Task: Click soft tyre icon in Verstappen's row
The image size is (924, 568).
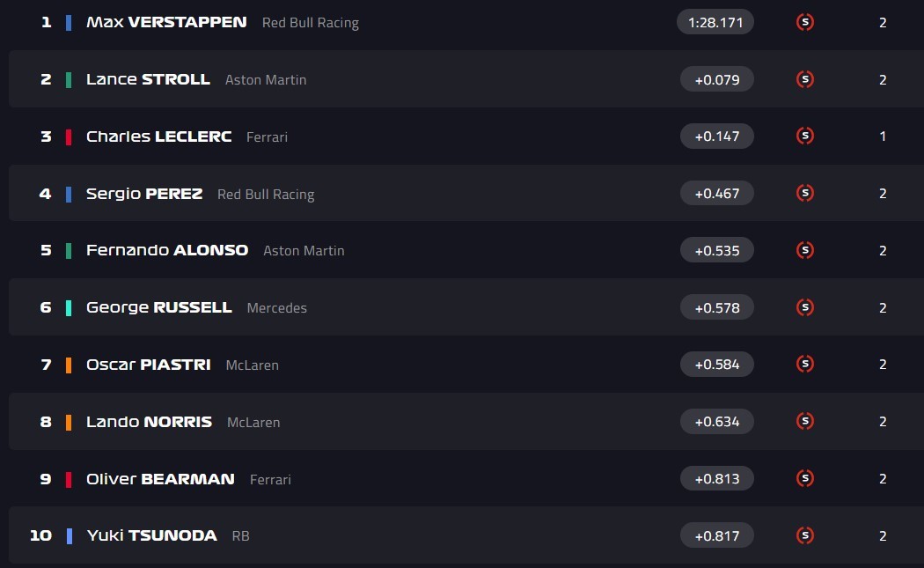Action: tap(804, 22)
